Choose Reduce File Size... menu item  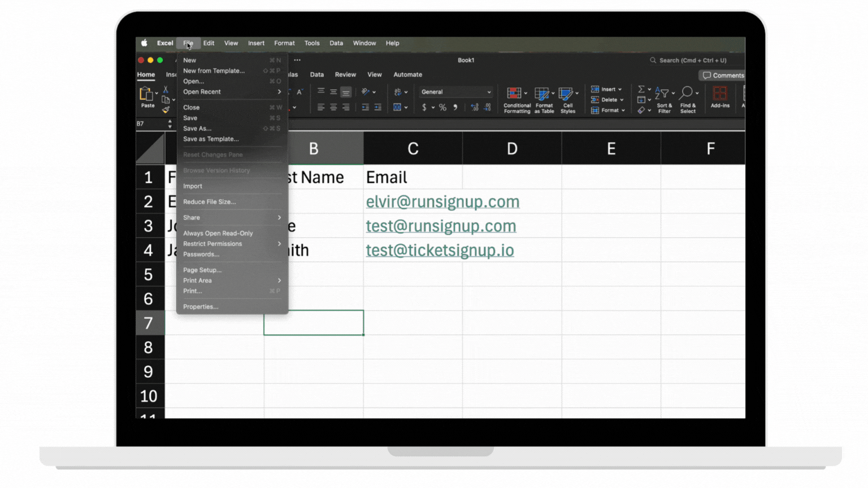[x=232, y=202]
